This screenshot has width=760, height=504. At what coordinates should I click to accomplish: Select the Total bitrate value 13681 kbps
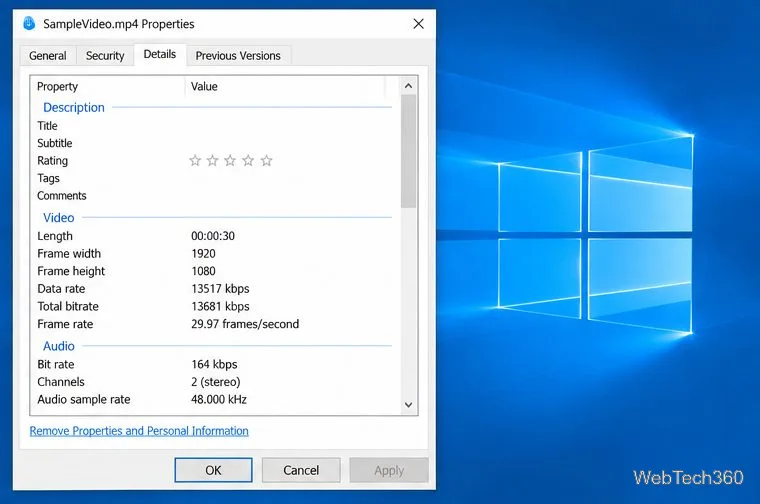[x=220, y=306]
